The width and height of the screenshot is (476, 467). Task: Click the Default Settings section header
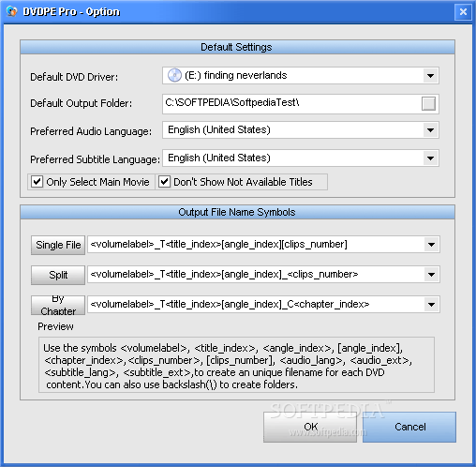tap(237, 47)
